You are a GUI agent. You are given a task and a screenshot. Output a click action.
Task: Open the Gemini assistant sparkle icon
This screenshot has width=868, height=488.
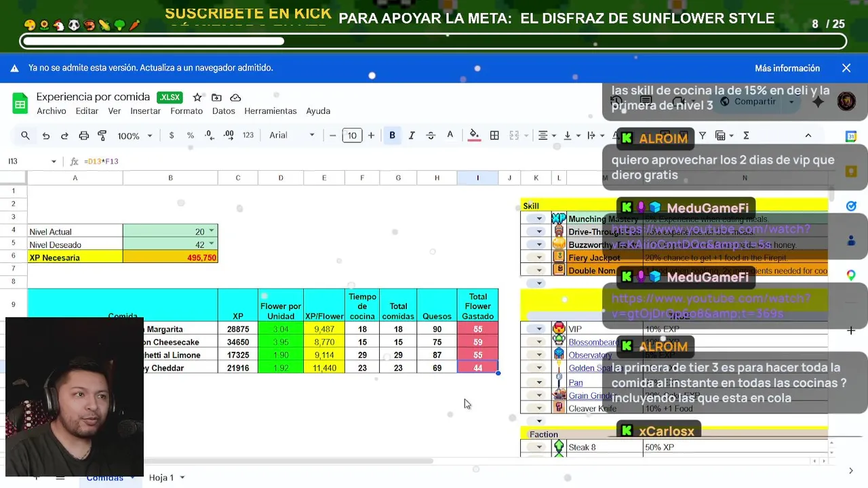coord(818,102)
